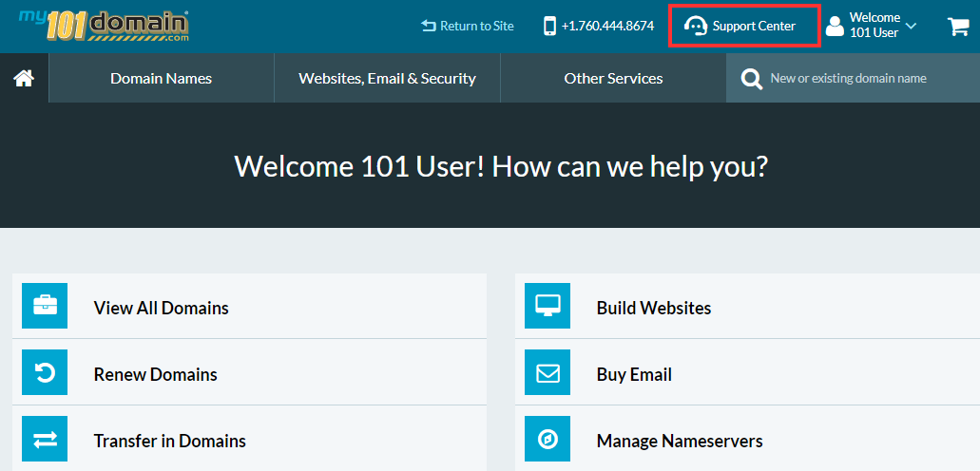Open the Other Services menu

613,79
